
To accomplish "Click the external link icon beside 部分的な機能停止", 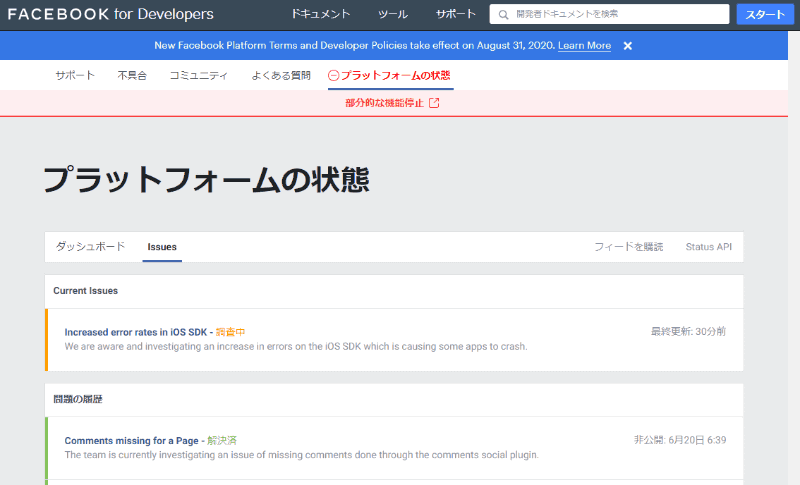I will pyautogui.click(x=434, y=103).
